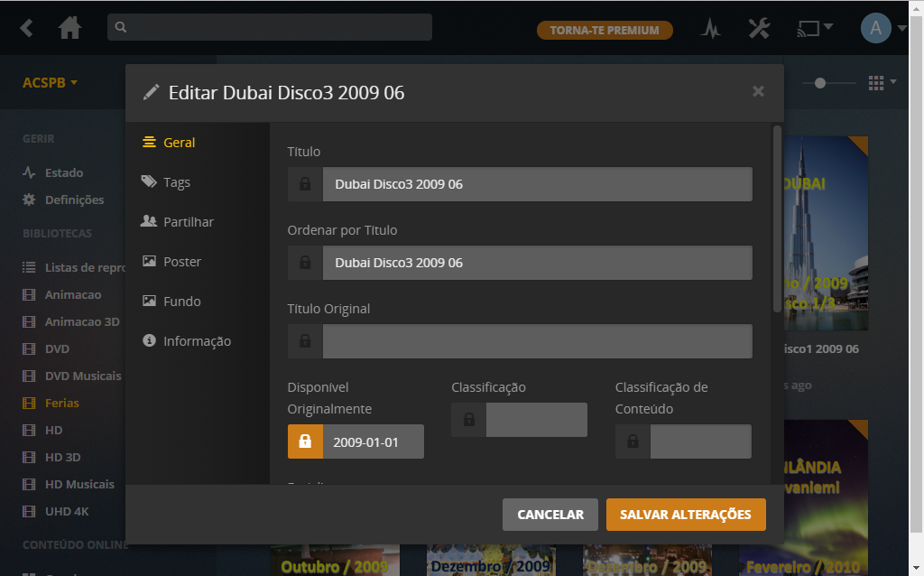Click the Titulo Original input field
Image resolution: width=924 pixels, height=576 pixels.
537,341
